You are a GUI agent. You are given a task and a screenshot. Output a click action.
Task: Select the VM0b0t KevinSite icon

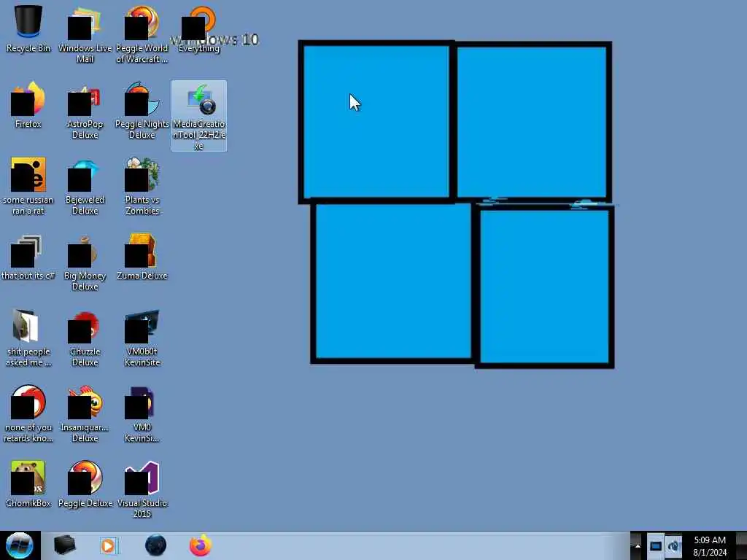[142, 338]
